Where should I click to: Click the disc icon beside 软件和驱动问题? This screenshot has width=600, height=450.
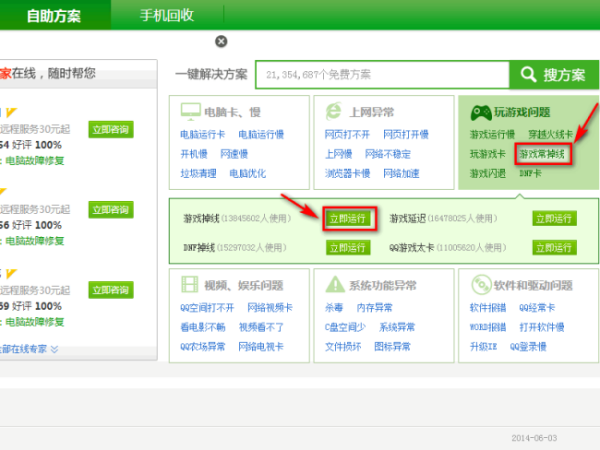pos(481,284)
